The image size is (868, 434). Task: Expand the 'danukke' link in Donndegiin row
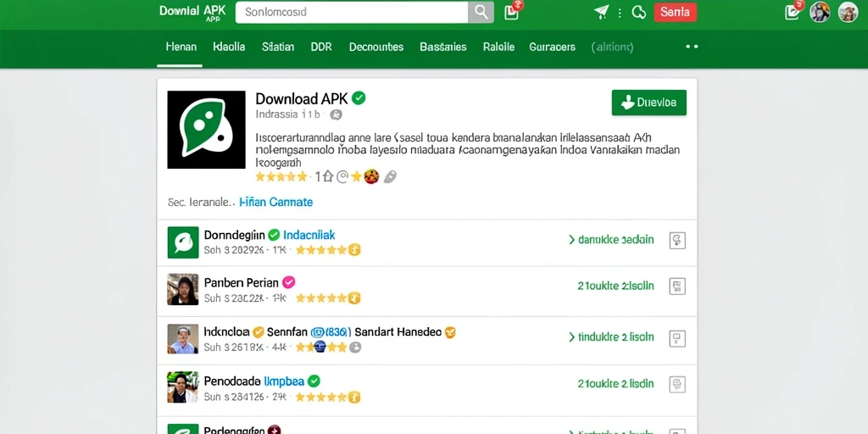click(611, 240)
